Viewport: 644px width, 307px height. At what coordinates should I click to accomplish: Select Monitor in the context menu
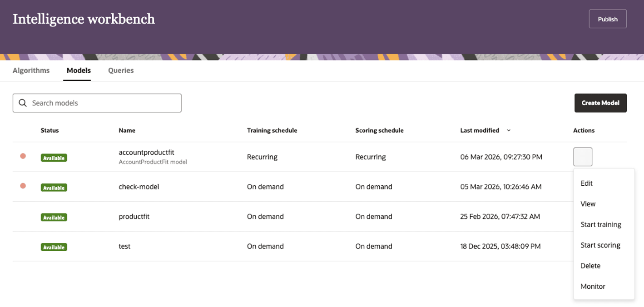pos(593,286)
